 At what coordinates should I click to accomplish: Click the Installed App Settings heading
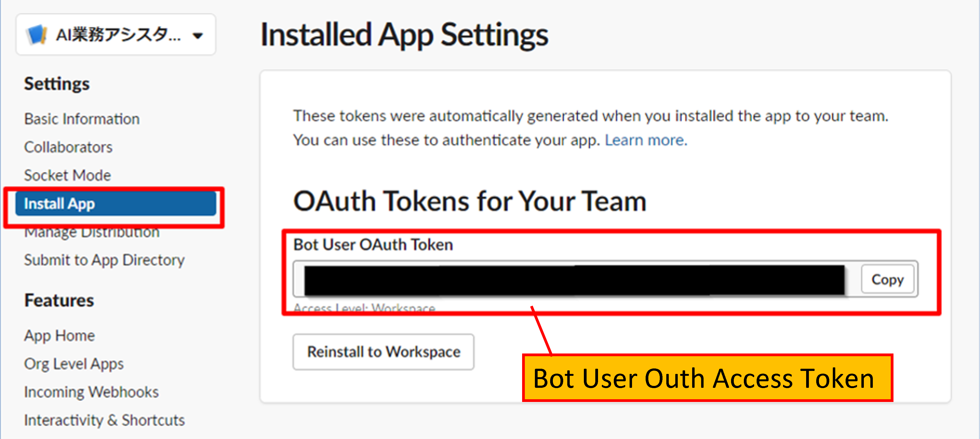(x=404, y=35)
